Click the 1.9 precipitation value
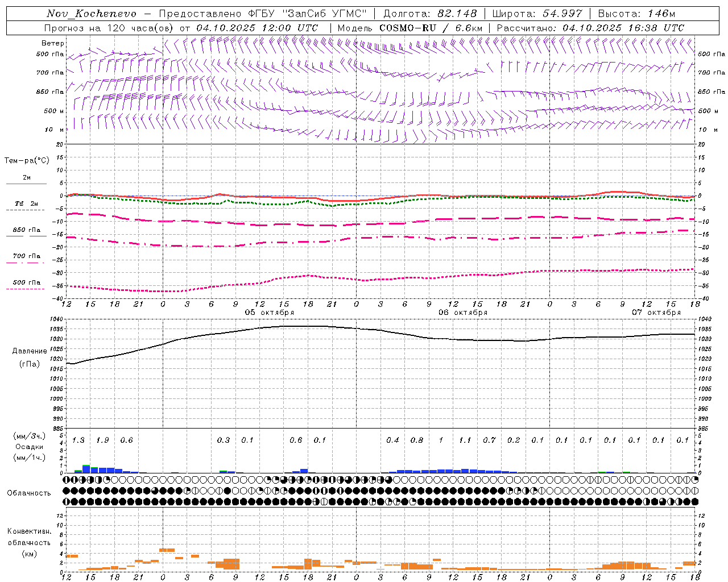This screenshot has height=582, width=728. [x=102, y=440]
